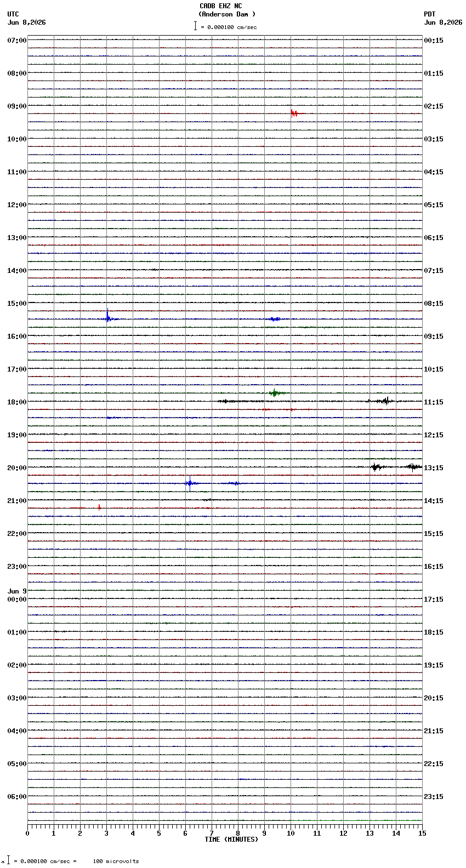Image resolution: width=466 pixels, height=868 pixels.
Task: Click the Jun 9 date label
Action: coord(17,591)
